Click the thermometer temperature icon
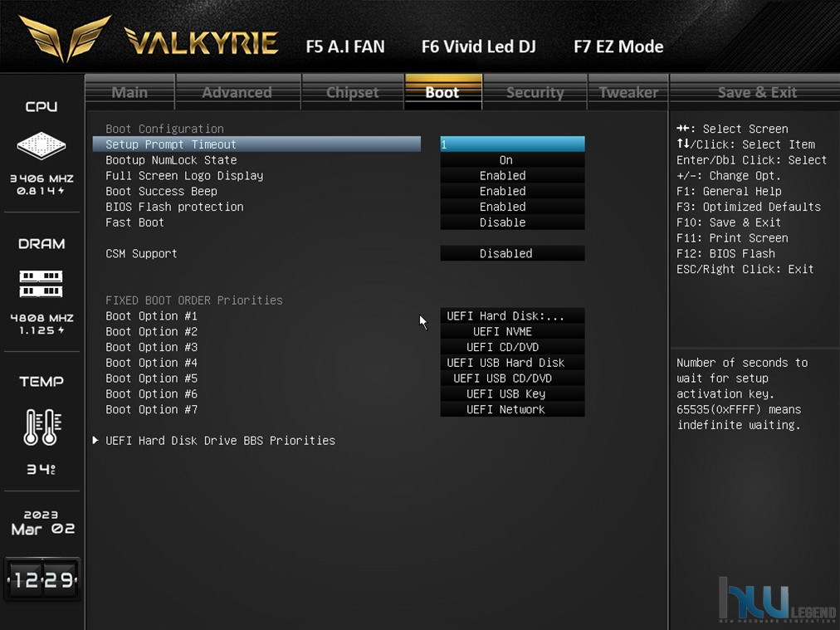Viewport: 840px width, 630px height. pos(42,427)
